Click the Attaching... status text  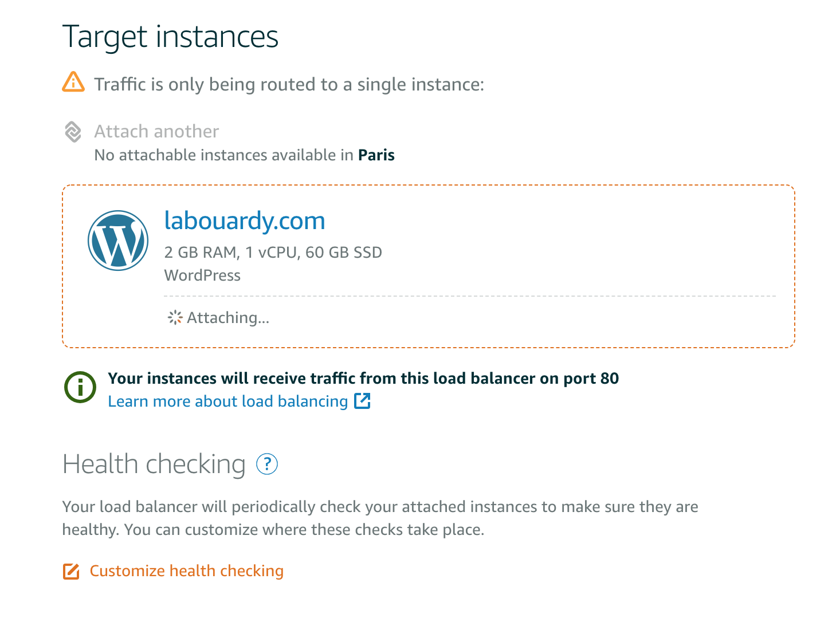point(228,317)
